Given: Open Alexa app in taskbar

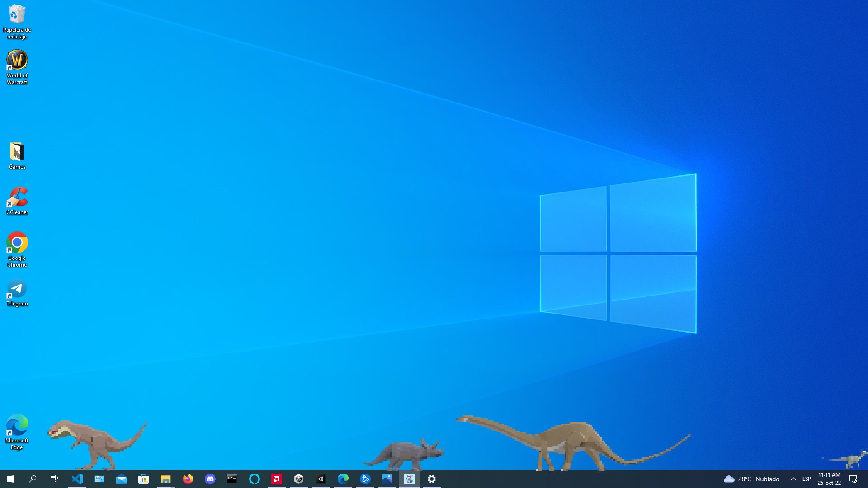Looking at the screenshot, I should click(x=254, y=479).
